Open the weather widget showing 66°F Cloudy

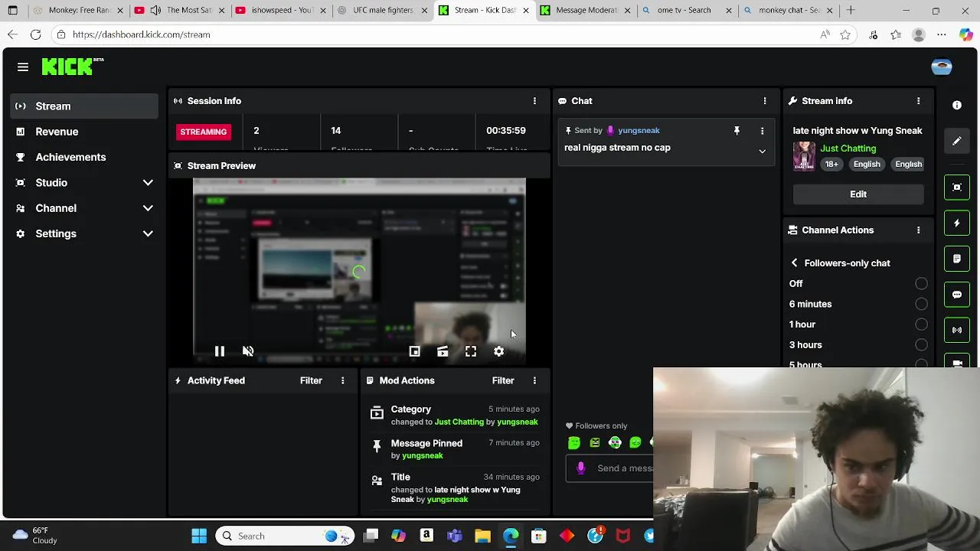[34, 536]
